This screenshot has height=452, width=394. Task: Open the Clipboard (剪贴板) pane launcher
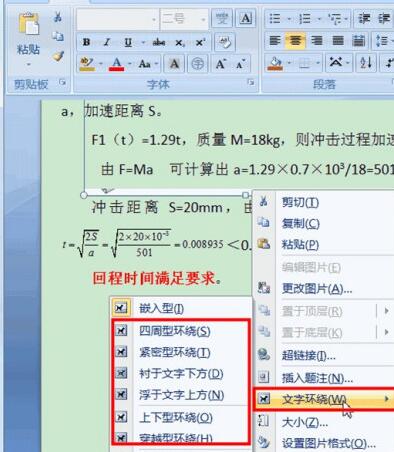pyautogui.click(x=62, y=82)
